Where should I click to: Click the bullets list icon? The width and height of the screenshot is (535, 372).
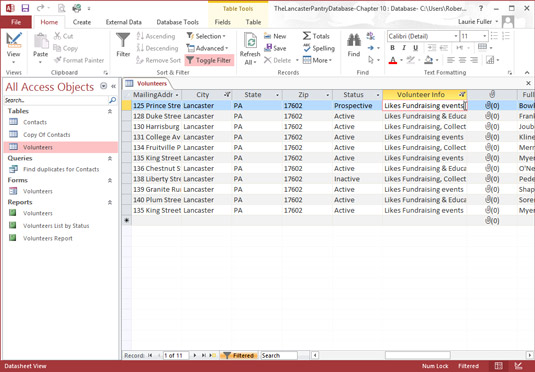click(x=494, y=36)
